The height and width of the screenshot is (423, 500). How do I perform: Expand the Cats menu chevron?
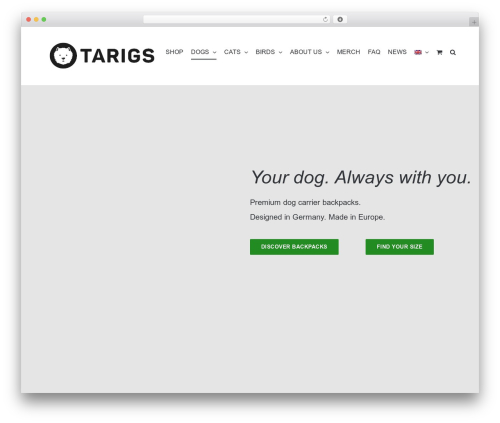pos(246,52)
